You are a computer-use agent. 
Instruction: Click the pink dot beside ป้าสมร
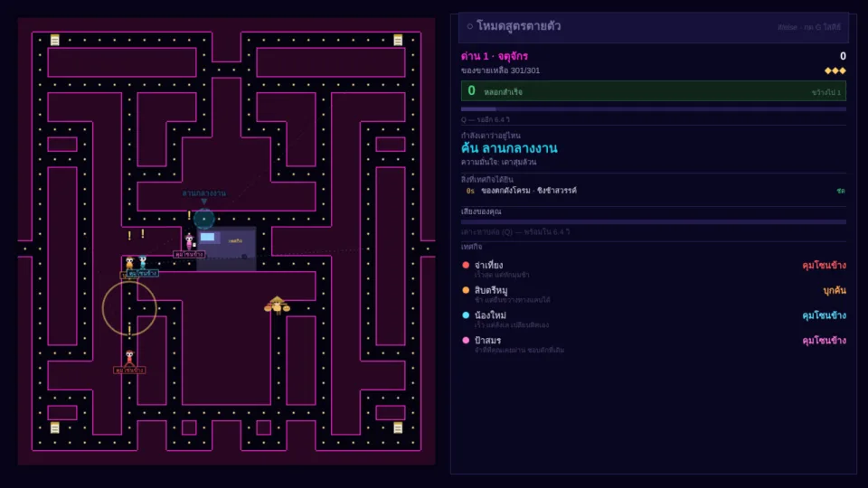point(466,341)
